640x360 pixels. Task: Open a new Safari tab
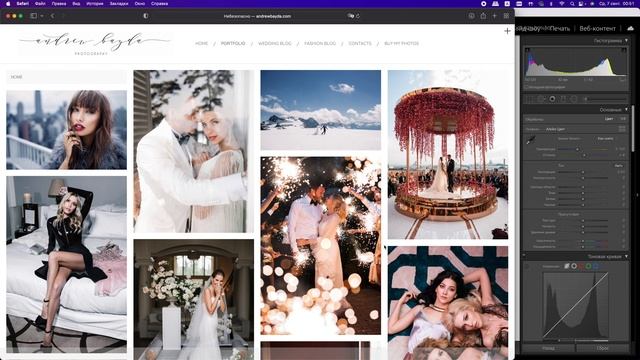494,16
